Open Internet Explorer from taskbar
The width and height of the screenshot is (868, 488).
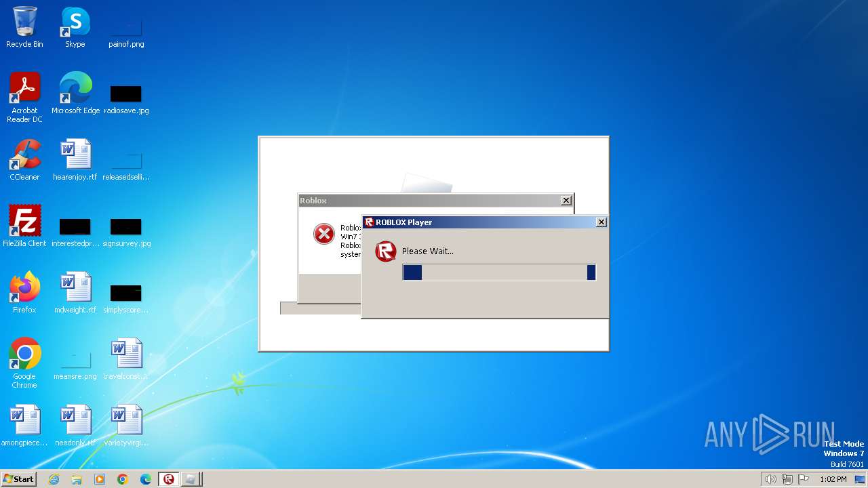click(54, 479)
